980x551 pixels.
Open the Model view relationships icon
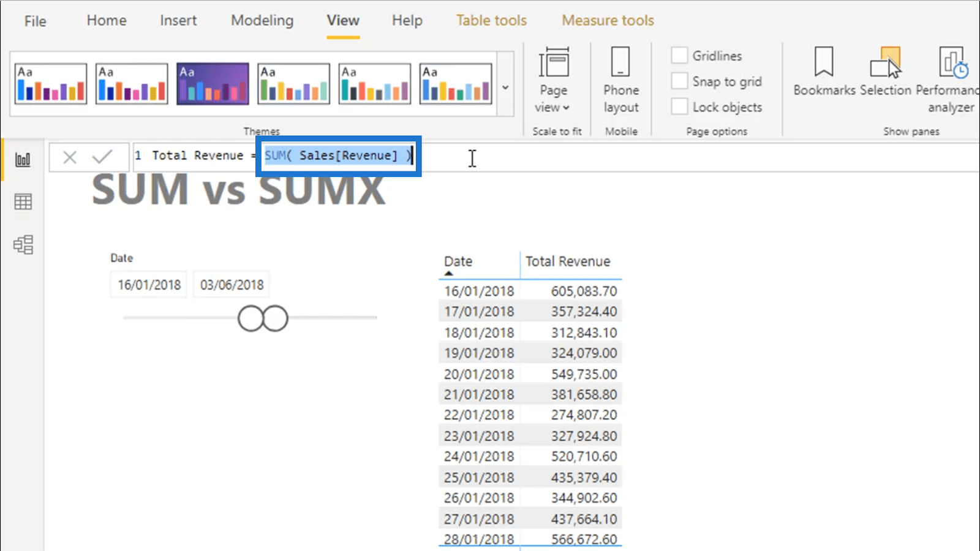[x=23, y=245]
